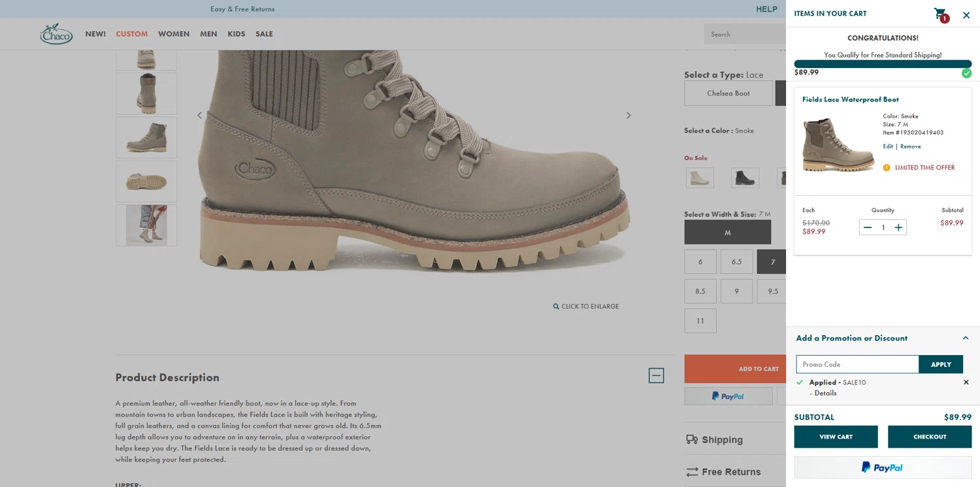Click the Limited Time Offer clock icon
This screenshot has width=980, height=487.
tap(887, 167)
